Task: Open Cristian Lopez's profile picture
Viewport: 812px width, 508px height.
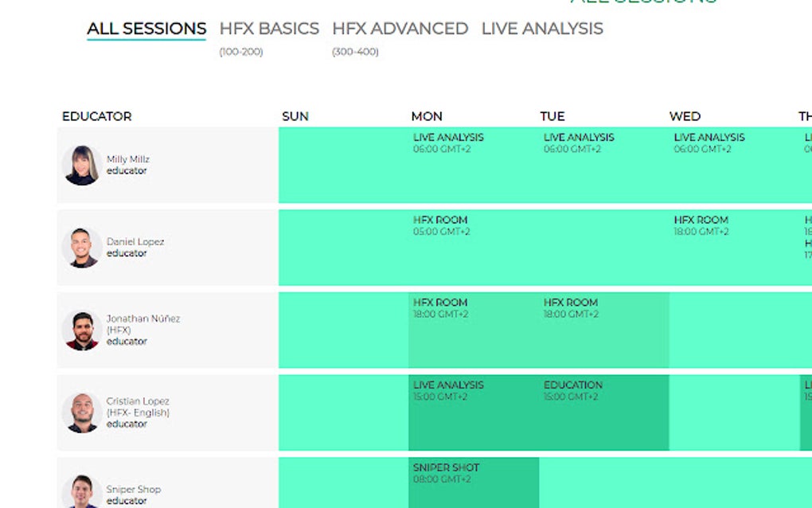Action: pyautogui.click(x=81, y=412)
